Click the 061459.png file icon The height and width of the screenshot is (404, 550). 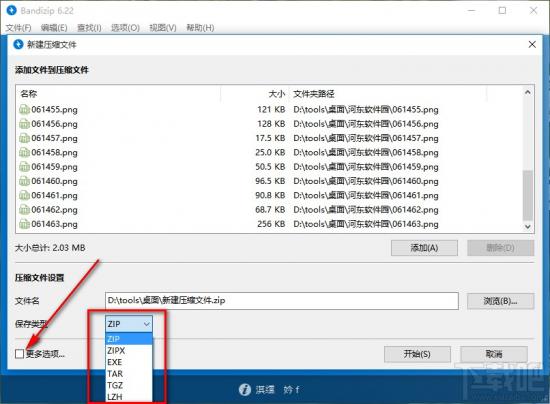(x=24, y=167)
